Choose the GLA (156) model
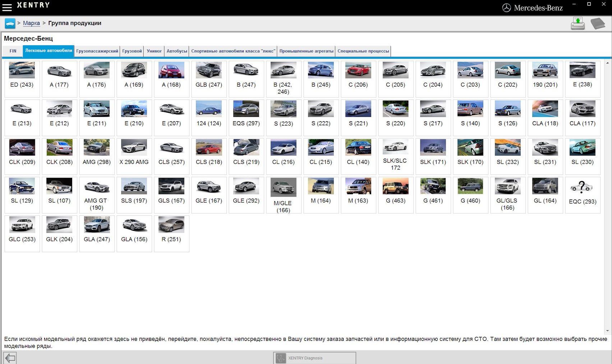Viewport: 612px width, 364px height. [134, 234]
